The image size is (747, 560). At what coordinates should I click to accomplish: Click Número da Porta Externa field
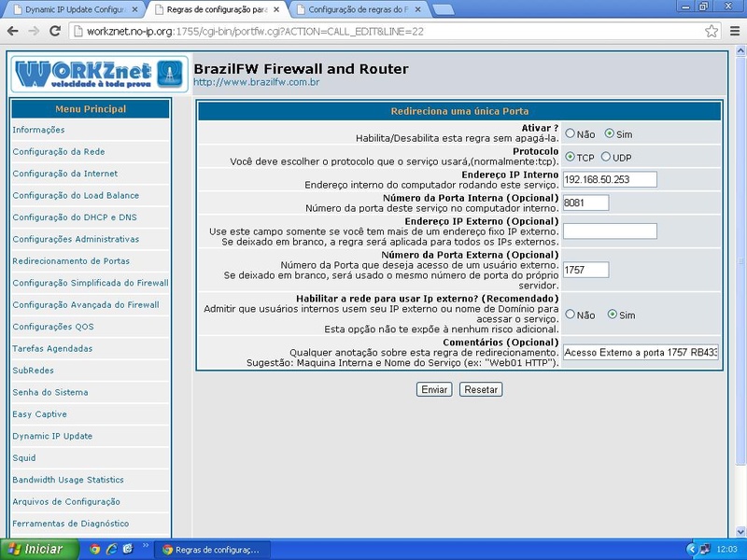pos(586,270)
